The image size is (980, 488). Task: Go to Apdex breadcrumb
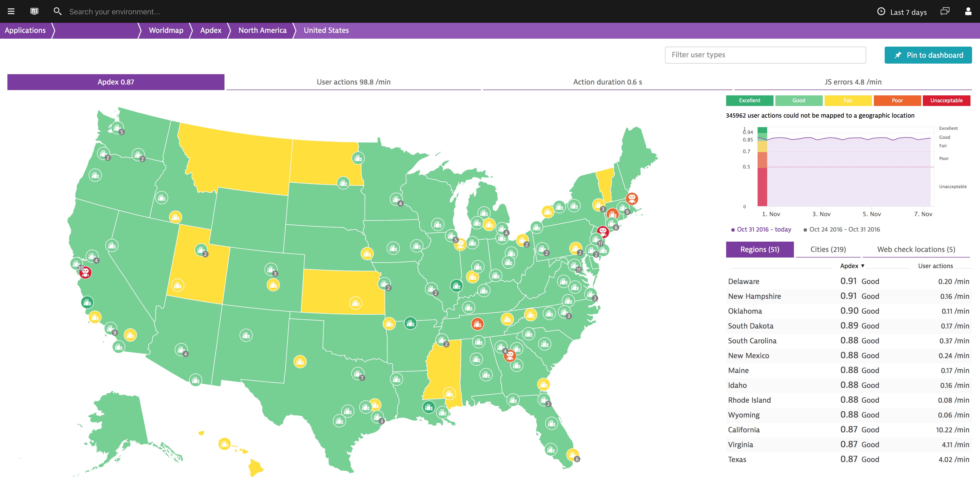pos(211,30)
